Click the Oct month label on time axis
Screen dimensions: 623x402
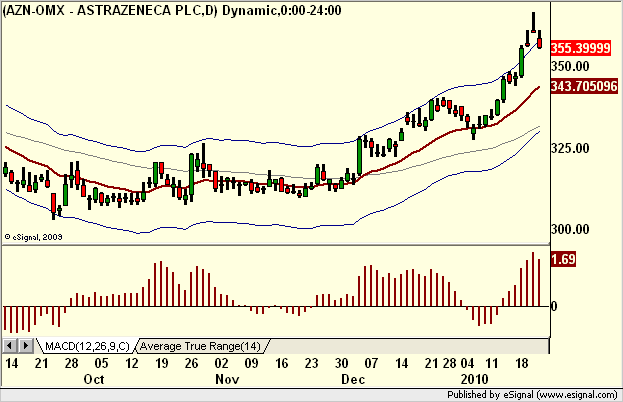[x=94, y=379]
